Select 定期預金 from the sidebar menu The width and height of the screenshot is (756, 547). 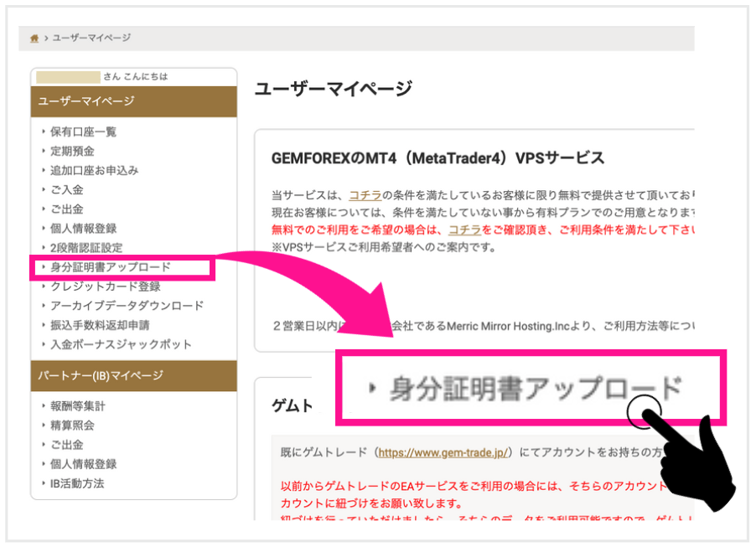point(72,151)
